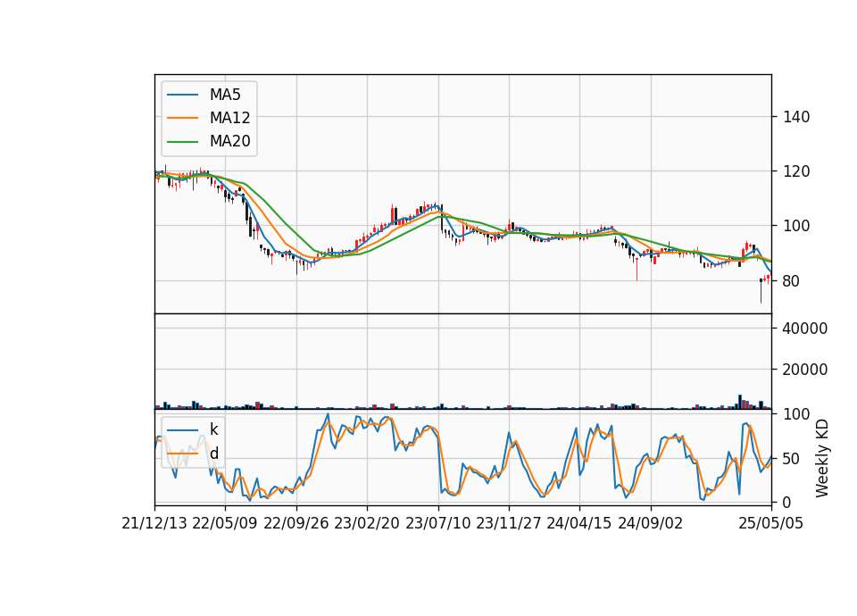The image size is (857, 616).
Task: Click the Weekly KD axis title
Action: click(821, 458)
